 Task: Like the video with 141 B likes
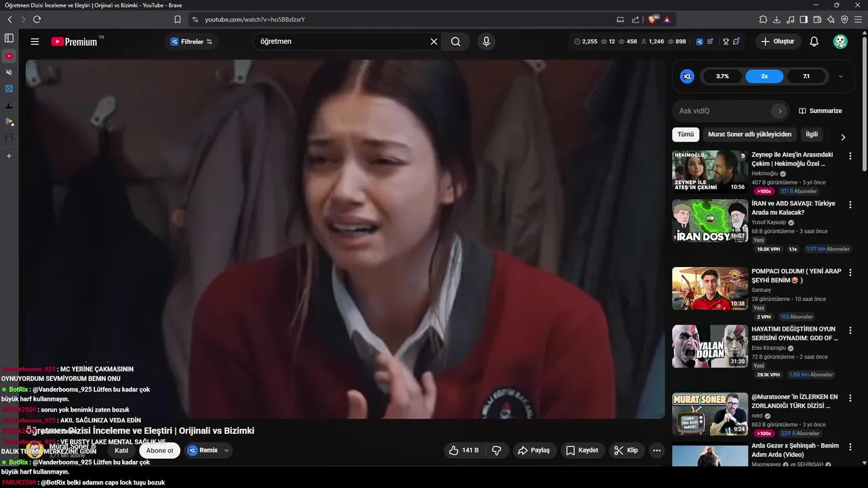pyautogui.click(x=464, y=450)
